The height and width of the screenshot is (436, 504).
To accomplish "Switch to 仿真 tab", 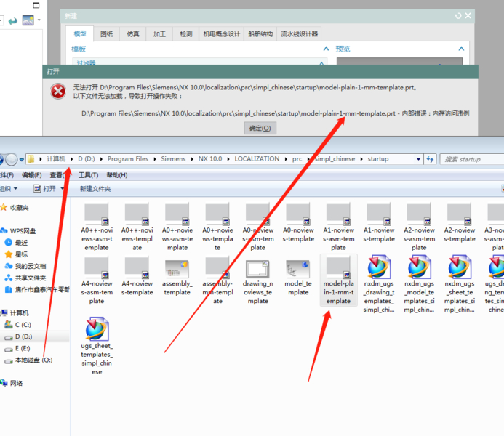I will [x=133, y=33].
